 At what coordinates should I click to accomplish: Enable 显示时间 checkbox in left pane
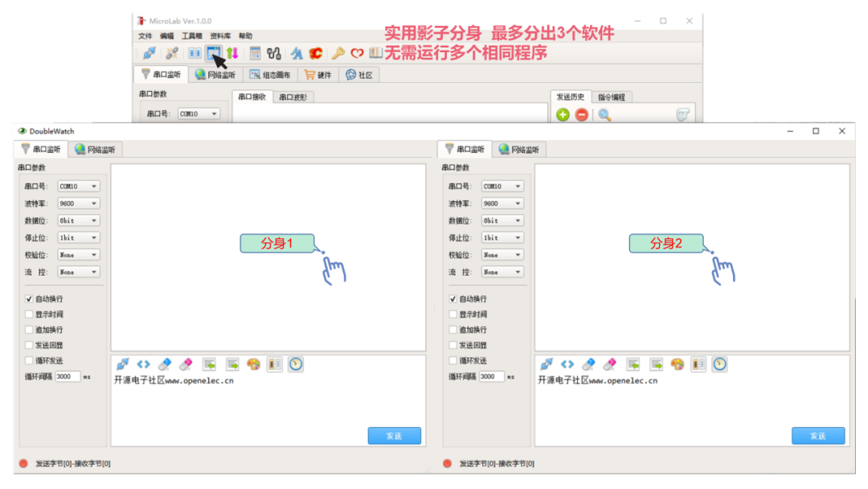pyautogui.click(x=29, y=314)
